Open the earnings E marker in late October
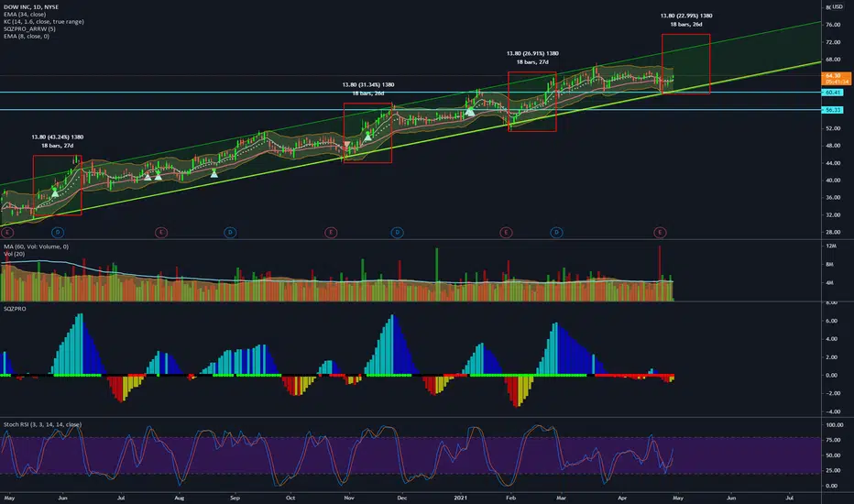 click(331, 233)
